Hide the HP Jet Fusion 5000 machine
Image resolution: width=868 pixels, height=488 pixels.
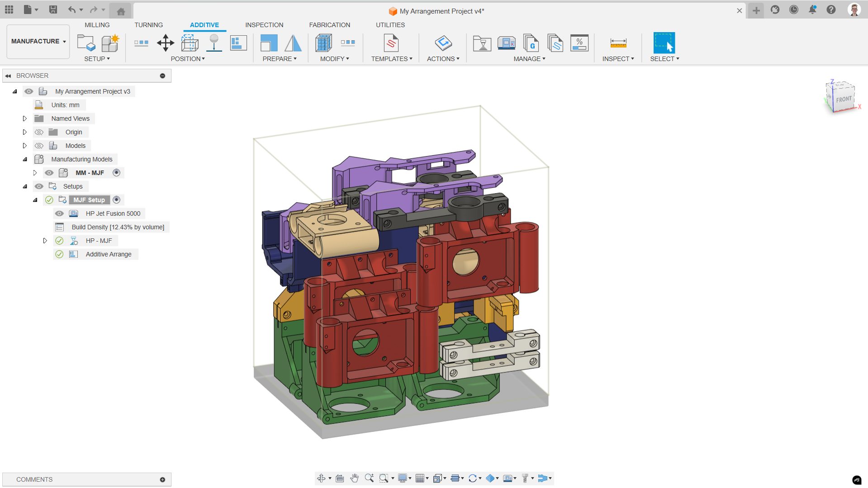59,213
